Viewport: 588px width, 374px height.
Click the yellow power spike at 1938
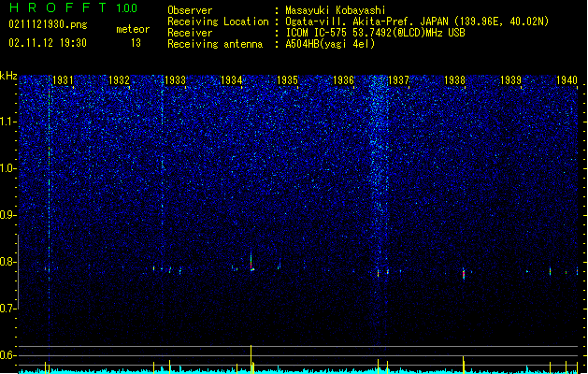click(464, 364)
